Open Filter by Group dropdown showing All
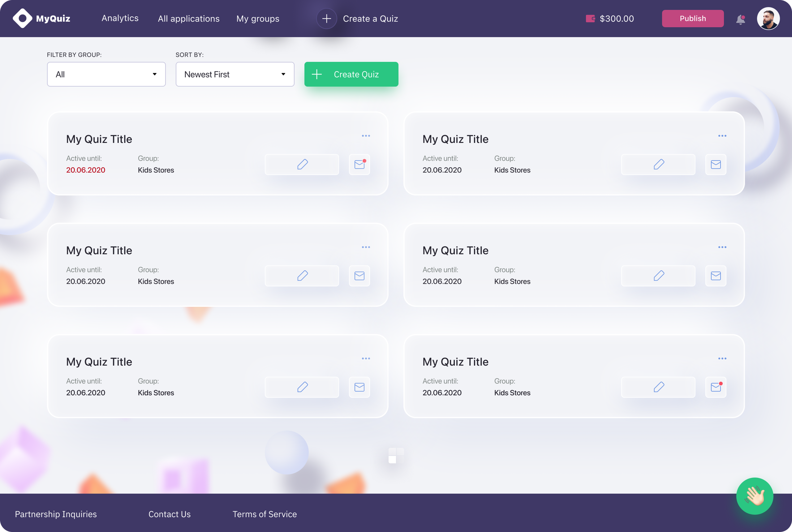 click(106, 74)
